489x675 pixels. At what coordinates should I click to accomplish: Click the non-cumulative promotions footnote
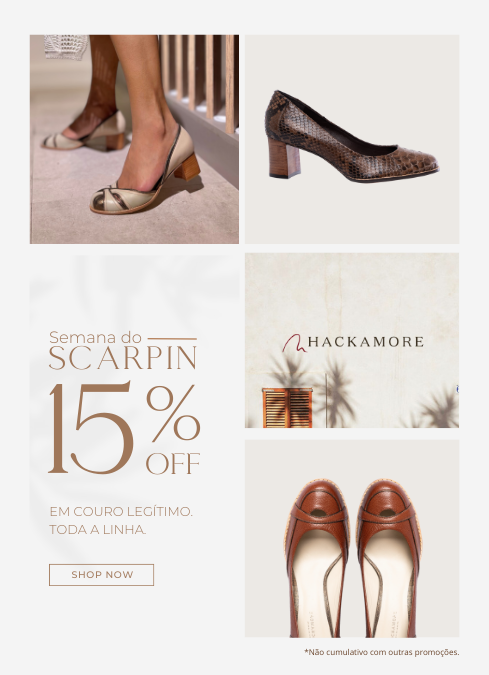click(x=381, y=652)
